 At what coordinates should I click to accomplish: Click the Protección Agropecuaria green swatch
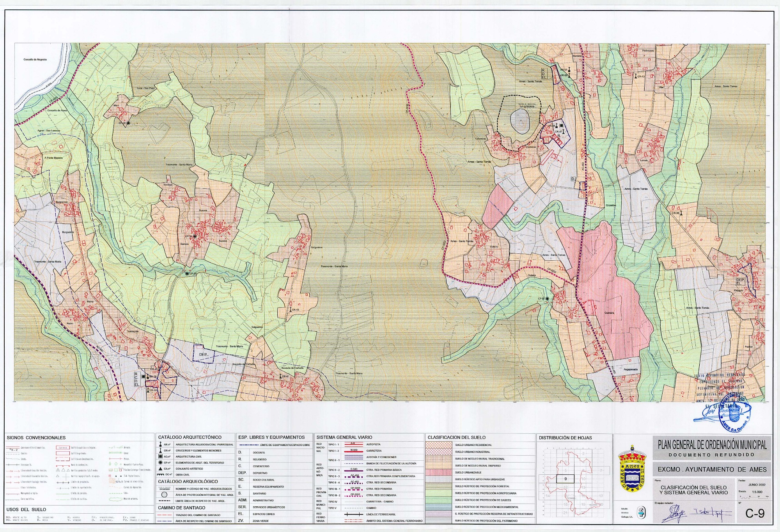point(439,493)
